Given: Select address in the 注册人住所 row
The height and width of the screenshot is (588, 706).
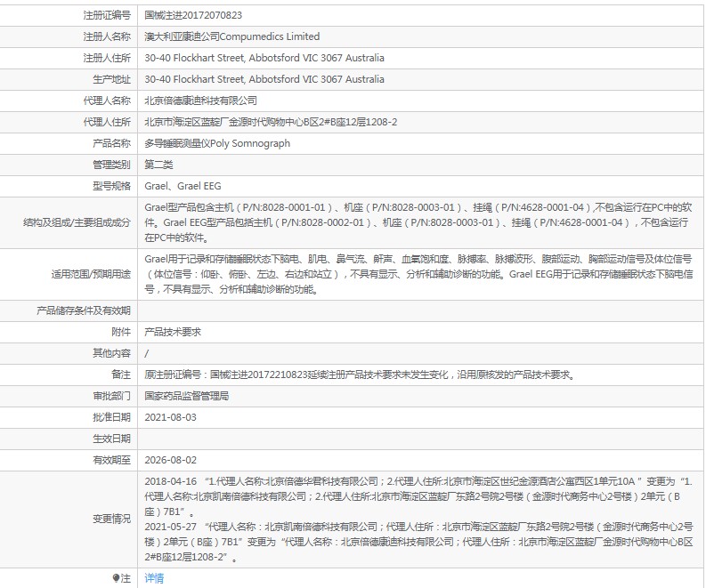Looking at the screenshot, I should click(264, 58).
